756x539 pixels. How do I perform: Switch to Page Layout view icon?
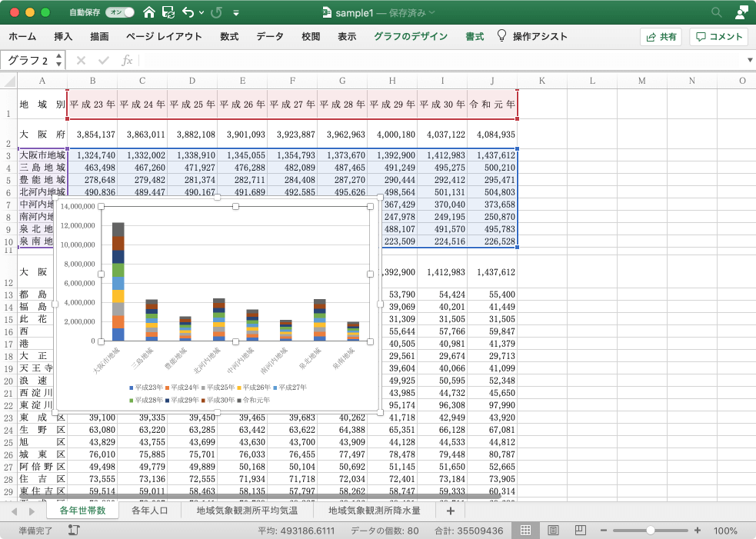(553, 531)
